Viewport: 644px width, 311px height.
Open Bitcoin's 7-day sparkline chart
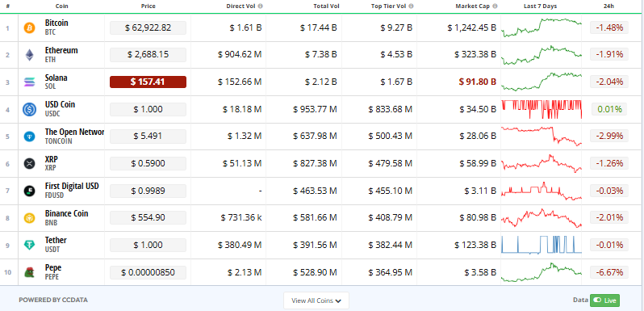542,27
